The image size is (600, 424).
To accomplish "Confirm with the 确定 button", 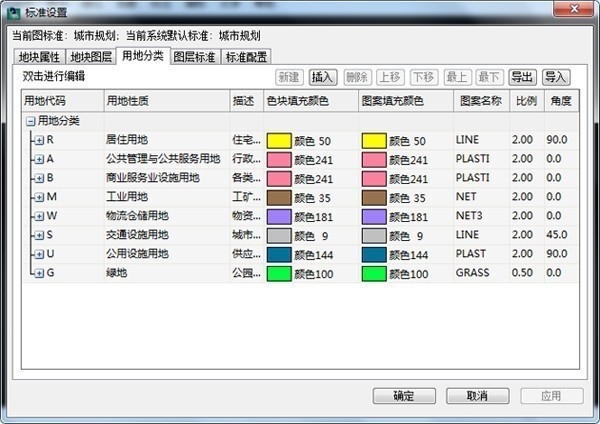I will [404, 396].
